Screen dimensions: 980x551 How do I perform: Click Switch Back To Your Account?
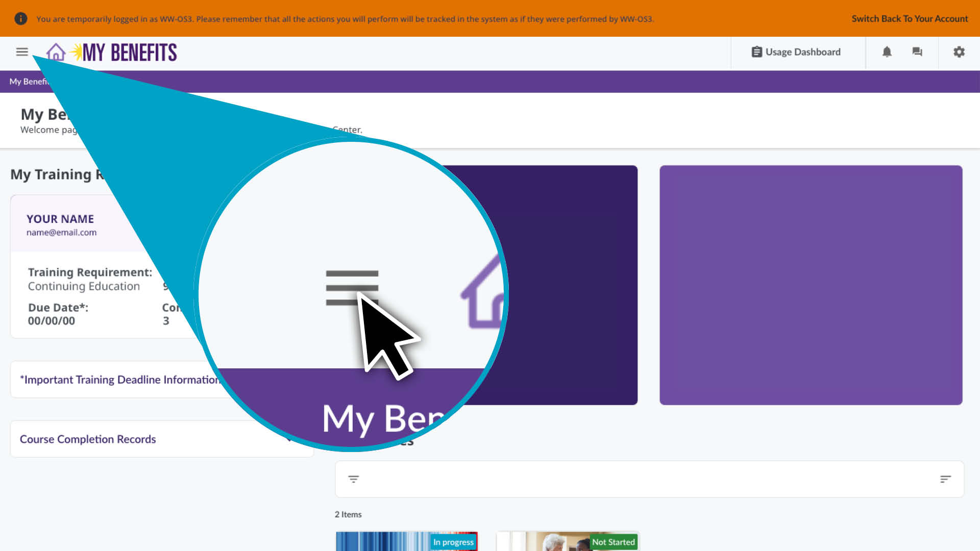tap(909, 19)
